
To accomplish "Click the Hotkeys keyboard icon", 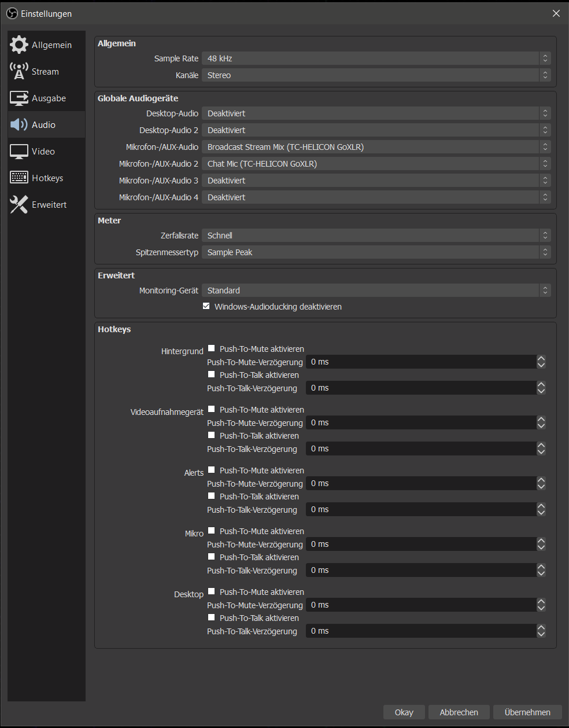I will 19,178.
